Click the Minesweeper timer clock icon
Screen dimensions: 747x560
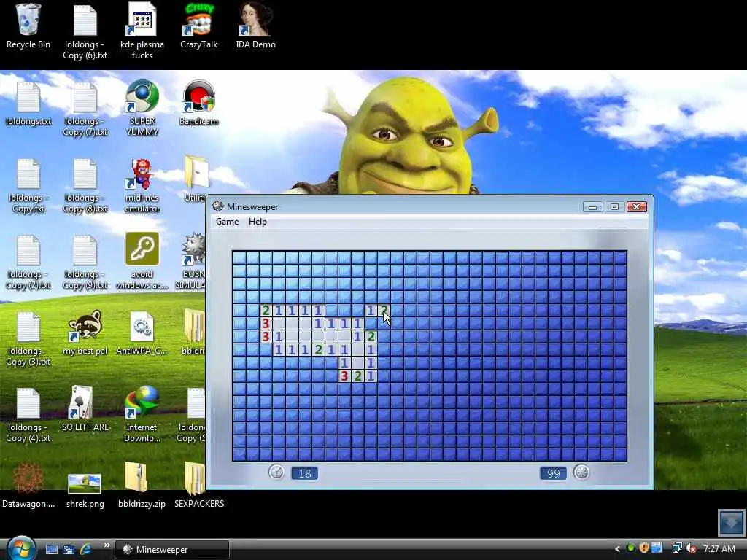click(x=276, y=472)
